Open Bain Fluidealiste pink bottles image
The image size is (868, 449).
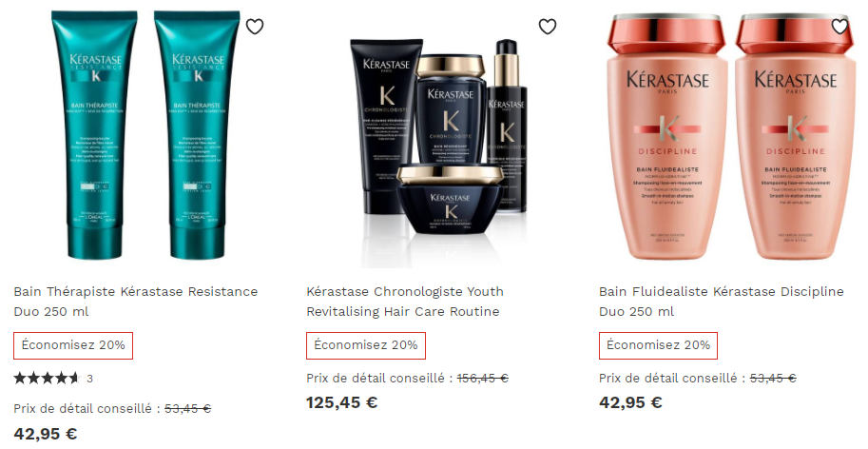click(732, 137)
